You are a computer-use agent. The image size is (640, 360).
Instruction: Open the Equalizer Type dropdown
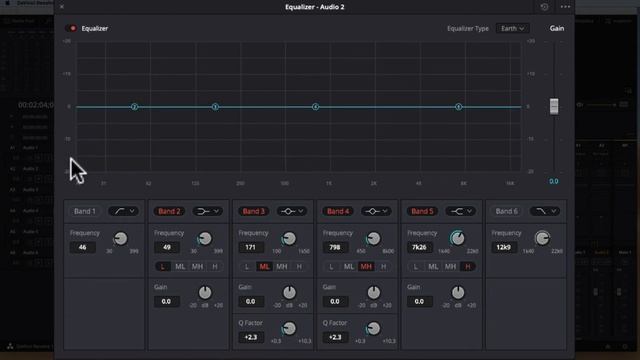click(513, 29)
